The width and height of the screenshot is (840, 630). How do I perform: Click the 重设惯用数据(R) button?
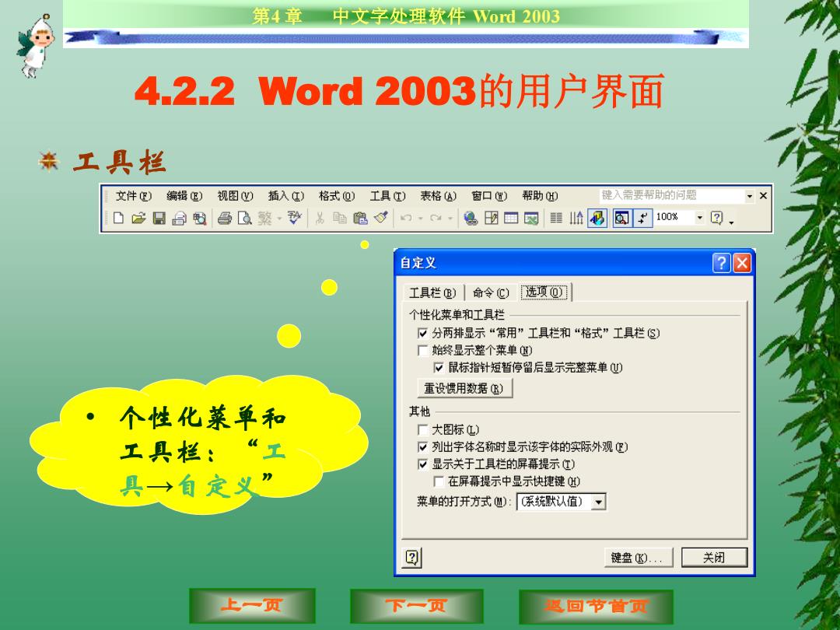[x=464, y=388]
